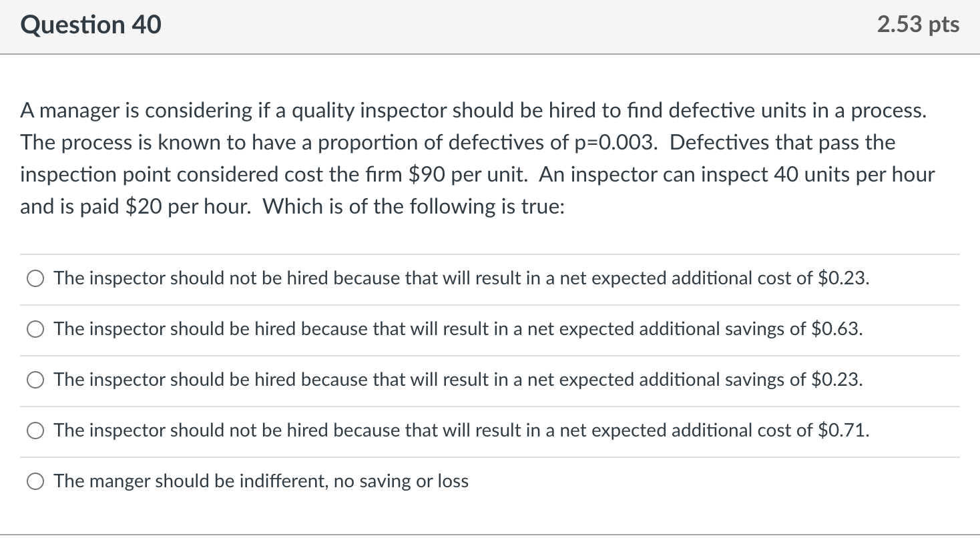The image size is (980, 538).
Task: Select the 'should not be hired' $0.23 option
Action: coord(35,278)
